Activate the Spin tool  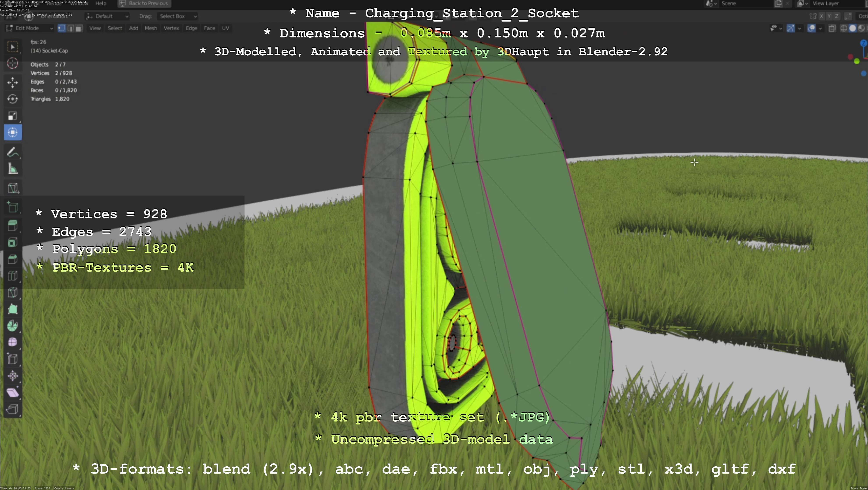pos(12,326)
